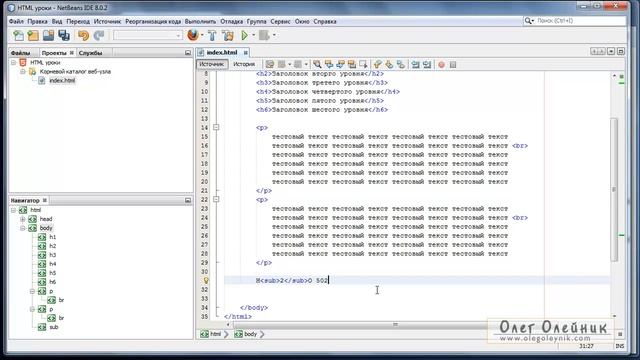Viewport: 640px width, 360px height.
Task: Open the Реорганизация кода menu
Action: coord(153,21)
